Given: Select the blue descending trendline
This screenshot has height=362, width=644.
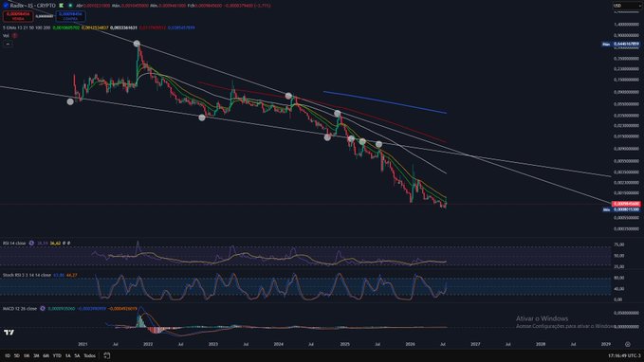Looking at the screenshot, I should pos(385,101).
